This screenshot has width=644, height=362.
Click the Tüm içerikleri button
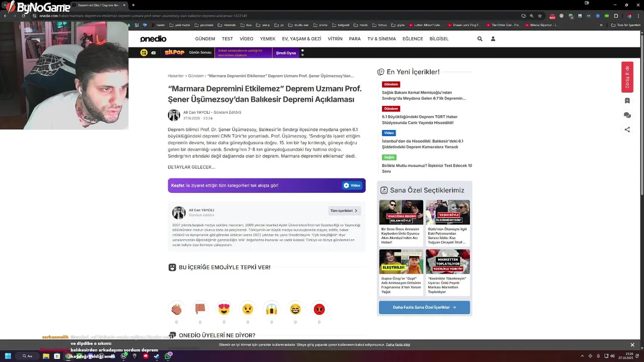point(345,211)
